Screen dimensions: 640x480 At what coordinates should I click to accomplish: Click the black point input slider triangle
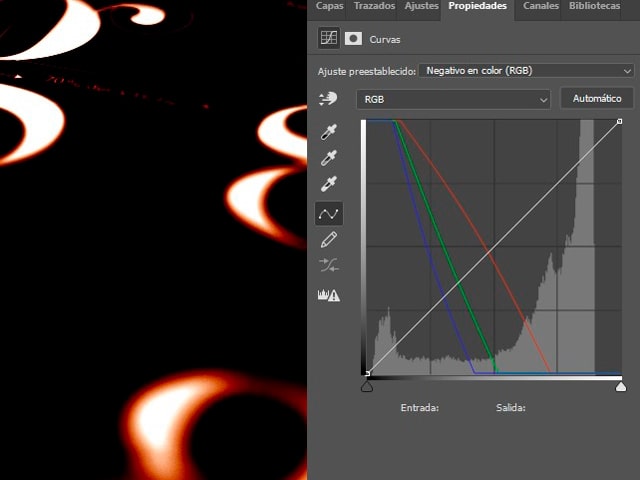(367, 386)
